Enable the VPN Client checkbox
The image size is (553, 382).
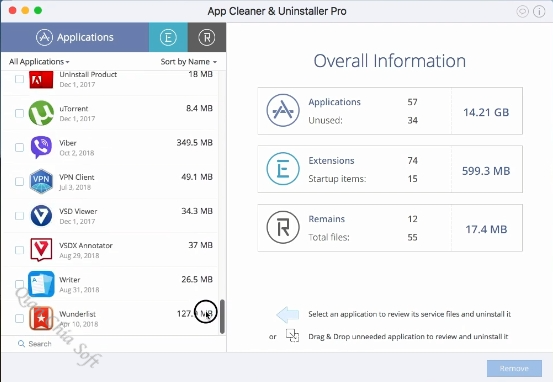click(x=19, y=182)
